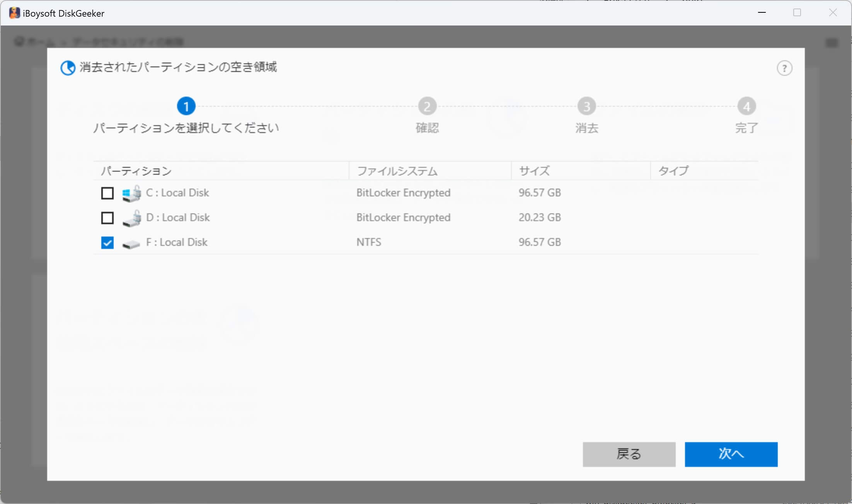Click the help question mark icon
This screenshot has width=852, height=504.
(x=784, y=68)
